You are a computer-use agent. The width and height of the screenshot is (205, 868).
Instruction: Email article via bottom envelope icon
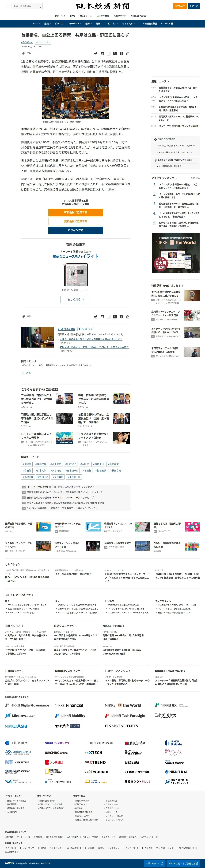click(102, 317)
